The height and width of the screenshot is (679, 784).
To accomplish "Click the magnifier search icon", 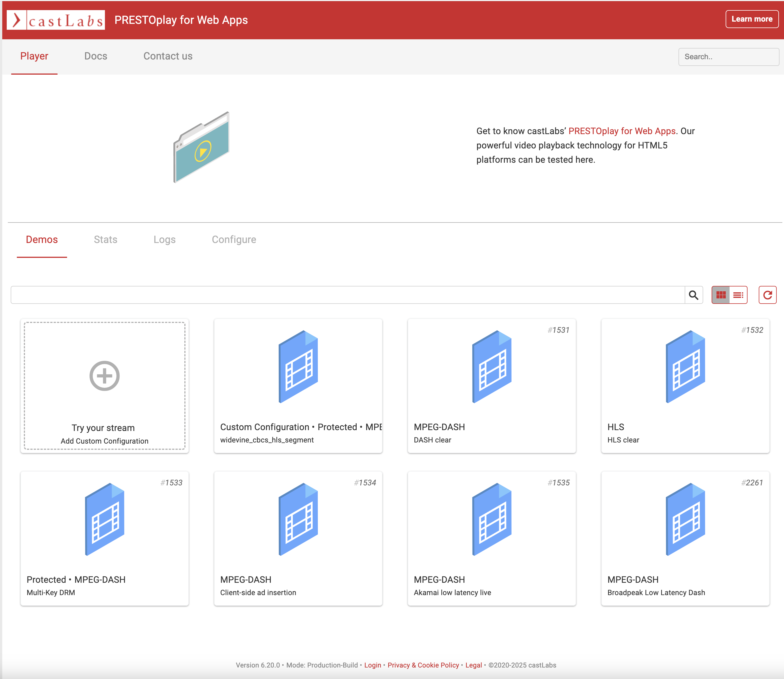I will [693, 295].
